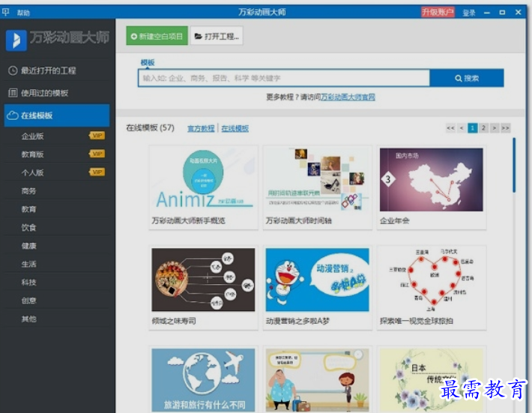
Task: Click the magnifier icon in search button
Action: click(458, 79)
